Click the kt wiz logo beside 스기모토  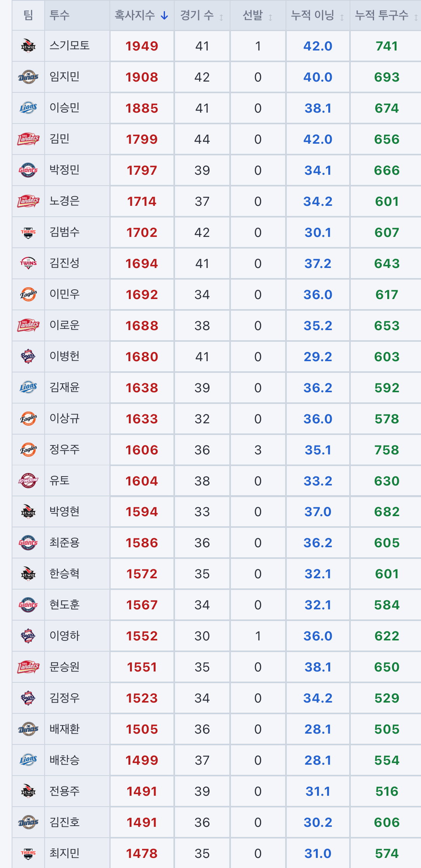[28, 46]
